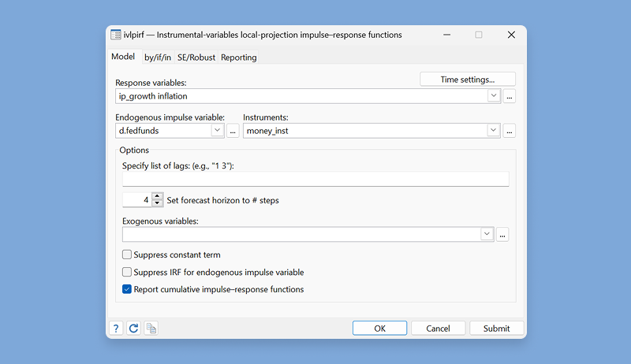This screenshot has height=364, width=631.
Task: Click ellipsis button beside Endogenous impulse variable
Action: (233, 131)
